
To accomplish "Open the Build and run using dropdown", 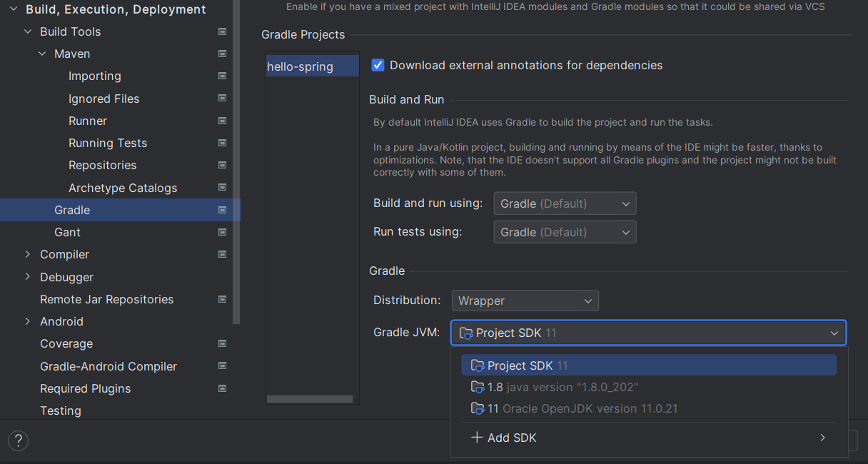I will click(565, 203).
